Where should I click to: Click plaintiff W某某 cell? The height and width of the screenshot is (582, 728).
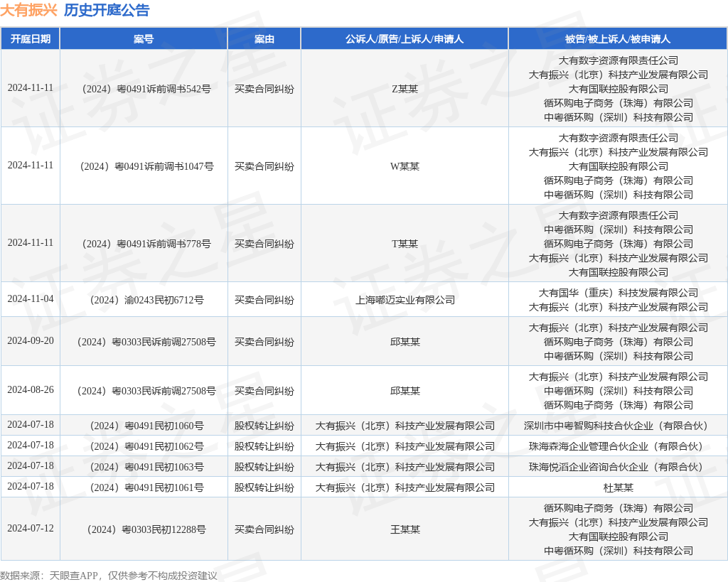point(405,166)
